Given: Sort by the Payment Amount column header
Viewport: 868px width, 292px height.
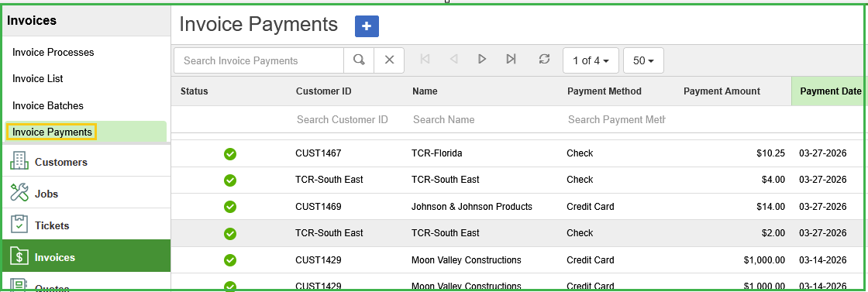Looking at the screenshot, I should [x=722, y=91].
